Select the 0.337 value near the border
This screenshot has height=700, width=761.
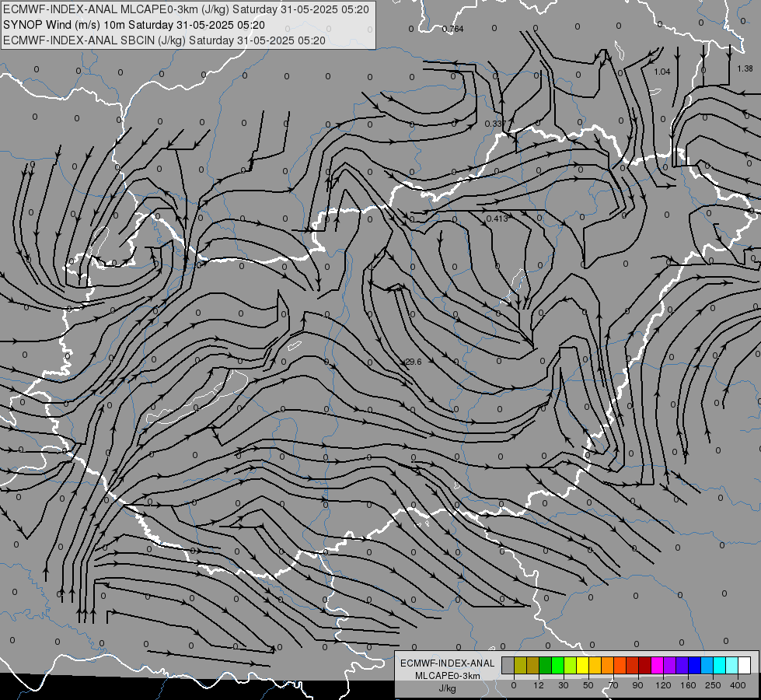pos(495,124)
